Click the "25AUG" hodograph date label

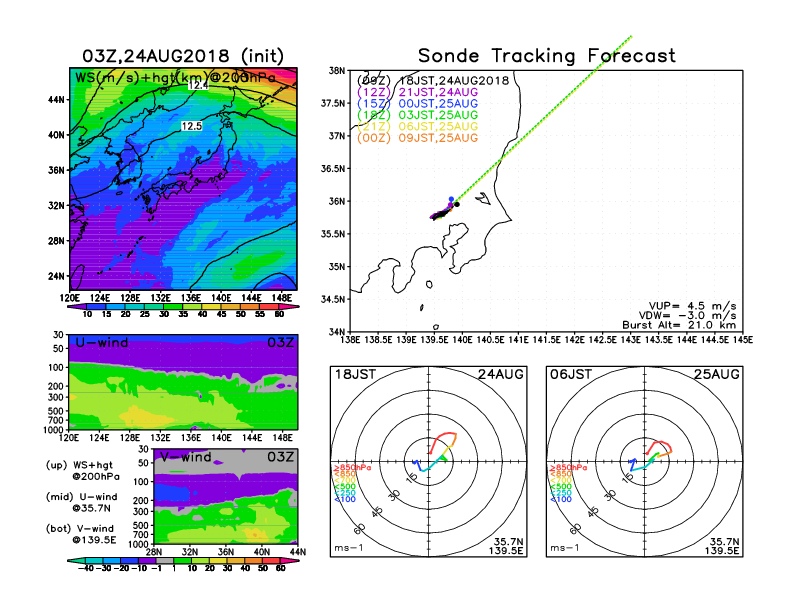coord(717,374)
